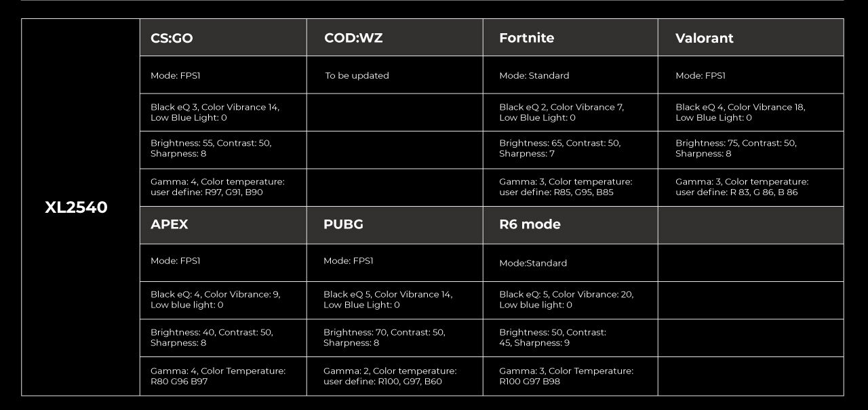The width and height of the screenshot is (868, 410).
Task: Select the Valorant header cell
Action: click(751, 37)
